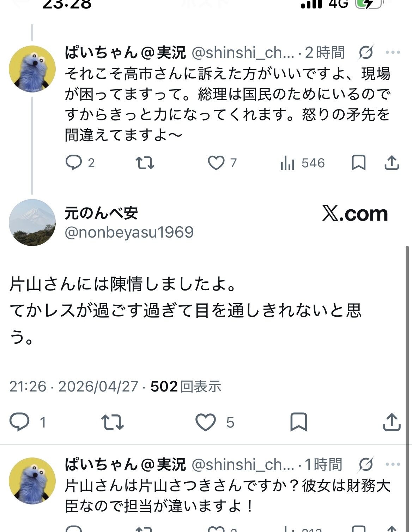Bookmark 元のんべ安's main post
The height and width of the screenshot is (532, 412).
tap(298, 422)
